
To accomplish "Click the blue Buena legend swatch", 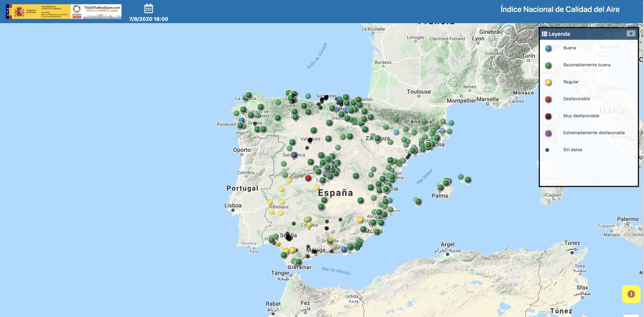I will point(548,48).
